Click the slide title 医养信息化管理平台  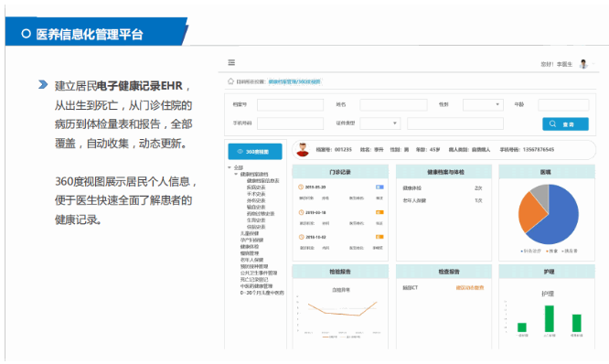90,34
